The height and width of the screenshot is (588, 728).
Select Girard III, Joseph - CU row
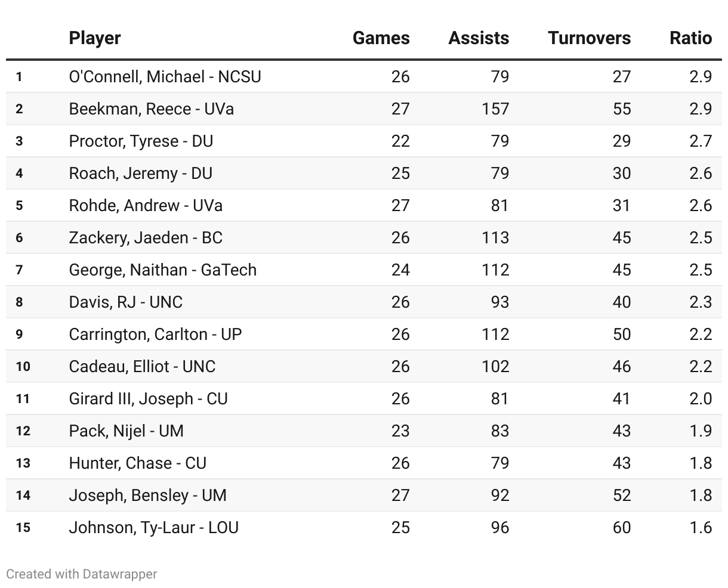tap(364, 398)
